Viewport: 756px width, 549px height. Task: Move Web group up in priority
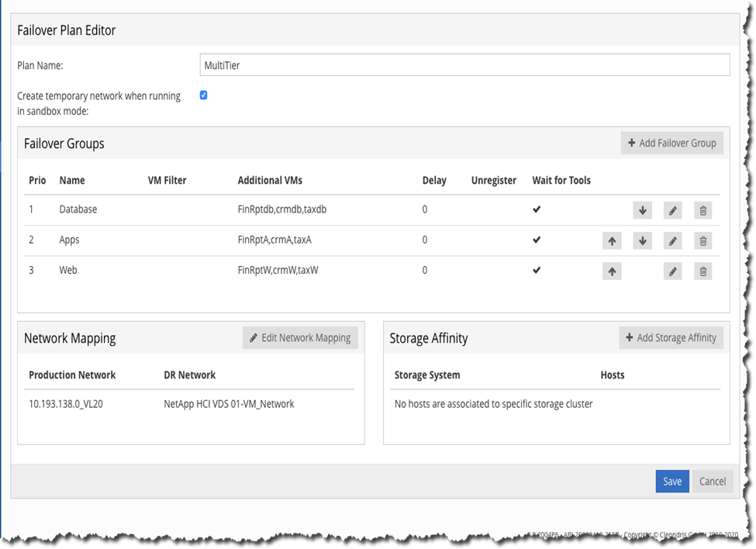point(612,271)
